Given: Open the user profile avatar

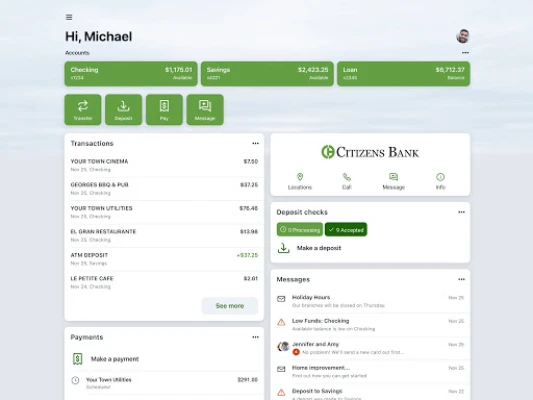Looking at the screenshot, I should [x=463, y=36].
